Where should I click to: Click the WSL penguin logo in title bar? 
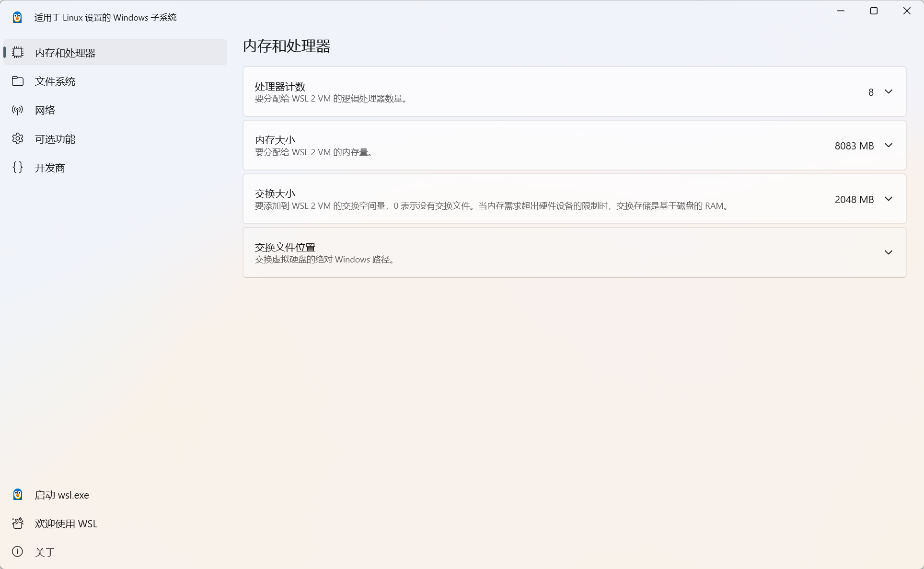[17, 17]
